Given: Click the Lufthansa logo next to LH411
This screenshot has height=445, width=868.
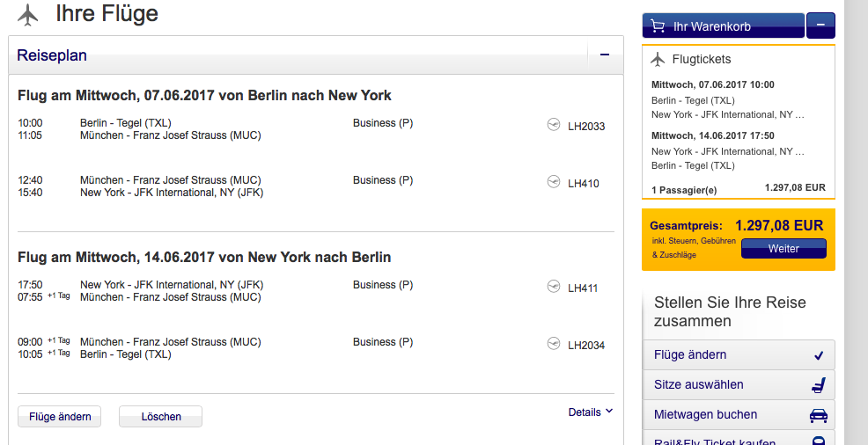Looking at the screenshot, I should coord(554,287).
